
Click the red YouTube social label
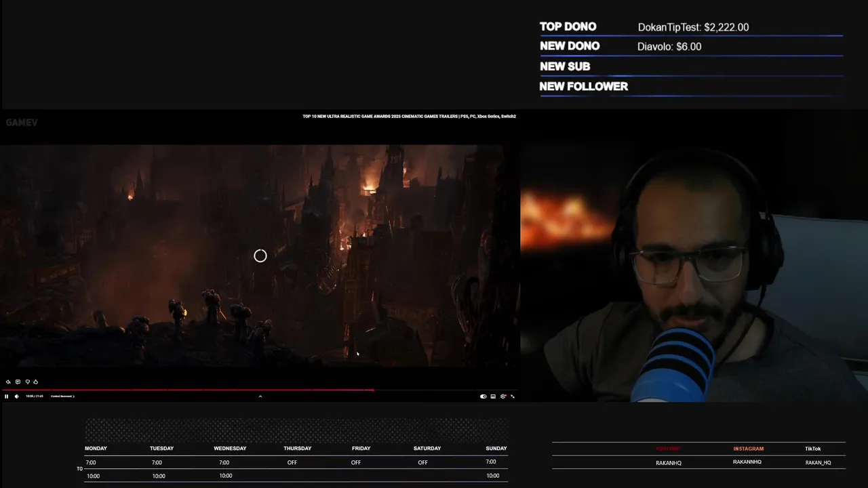667,449
